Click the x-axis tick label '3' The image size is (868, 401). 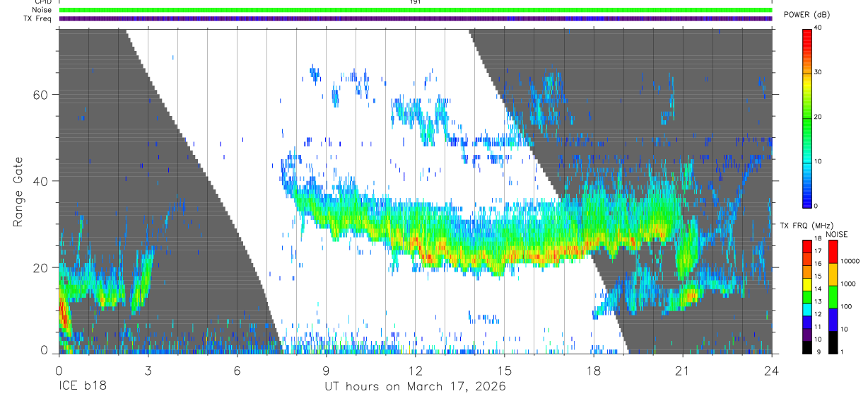click(x=148, y=371)
